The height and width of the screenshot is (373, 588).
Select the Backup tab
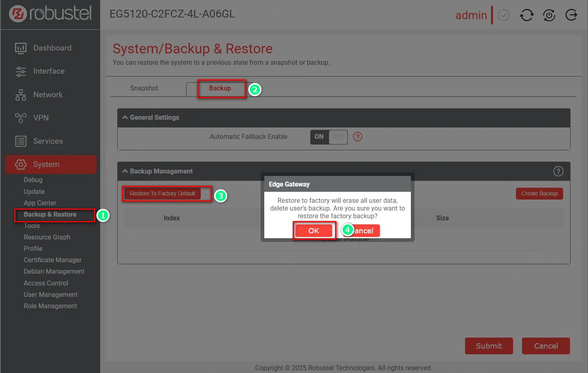(x=220, y=88)
